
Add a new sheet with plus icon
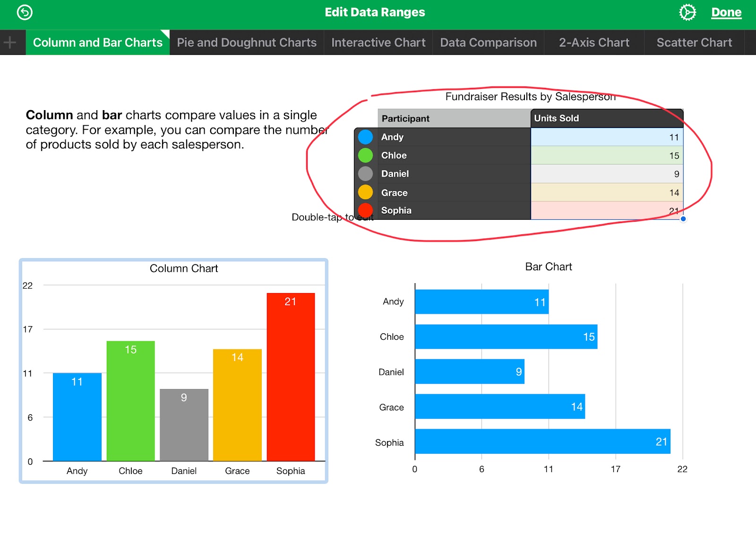pyautogui.click(x=10, y=43)
